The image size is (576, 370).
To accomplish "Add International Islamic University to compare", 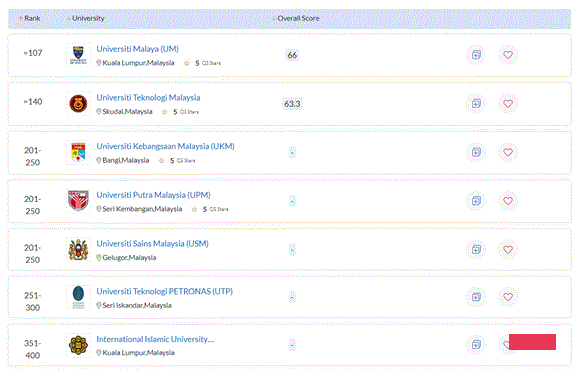I will [x=476, y=345].
